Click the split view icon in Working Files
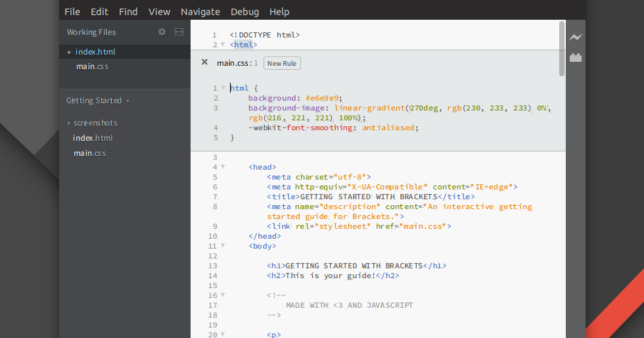 pyautogui.click(x=179, y=32)
